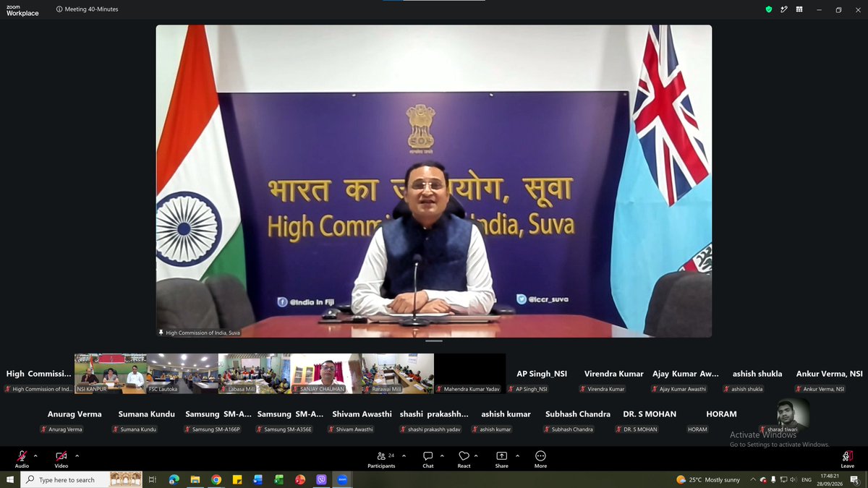Open the Zoom app icon in taskbar
Viewport: 868px width, 488px height.
pyautogui.click(x=342, y=479)
